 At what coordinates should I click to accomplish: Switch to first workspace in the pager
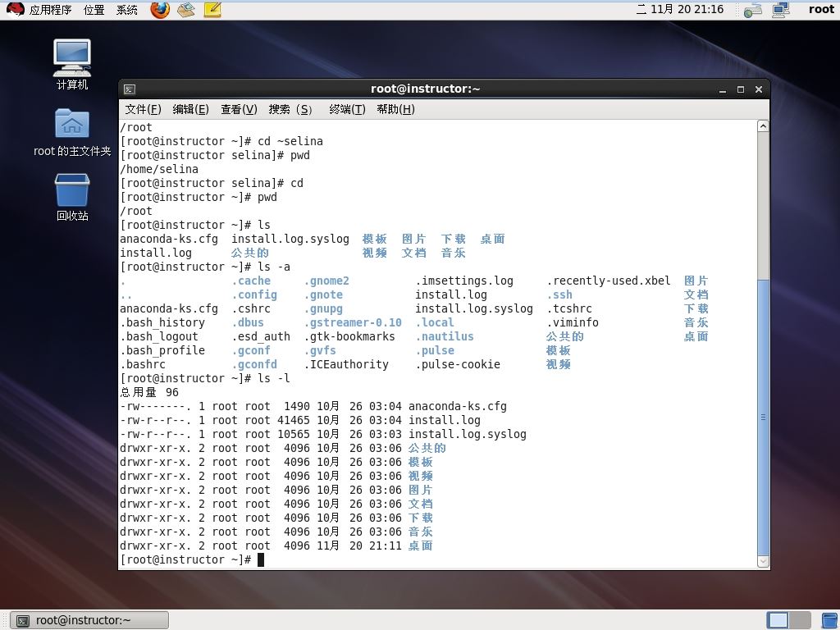coord(778,620)
